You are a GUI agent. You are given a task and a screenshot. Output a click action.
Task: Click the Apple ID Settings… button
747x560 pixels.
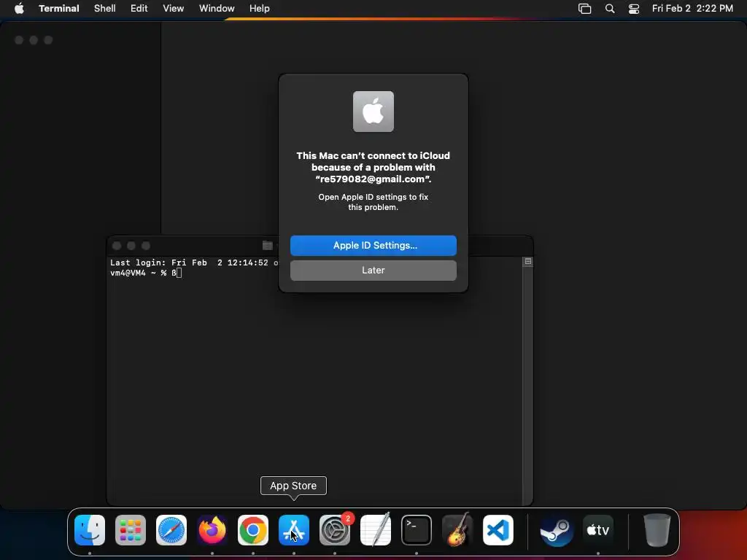pyautogui.click(x=373, y=246)
